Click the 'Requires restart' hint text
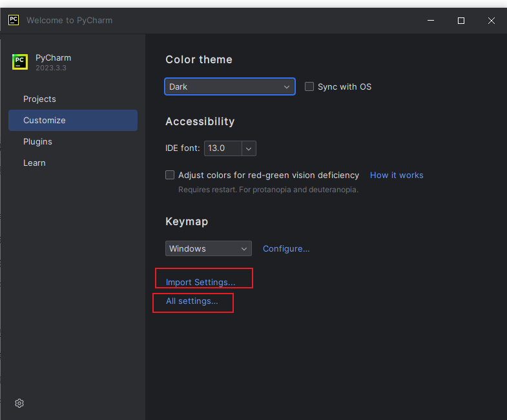 (268, 189)
